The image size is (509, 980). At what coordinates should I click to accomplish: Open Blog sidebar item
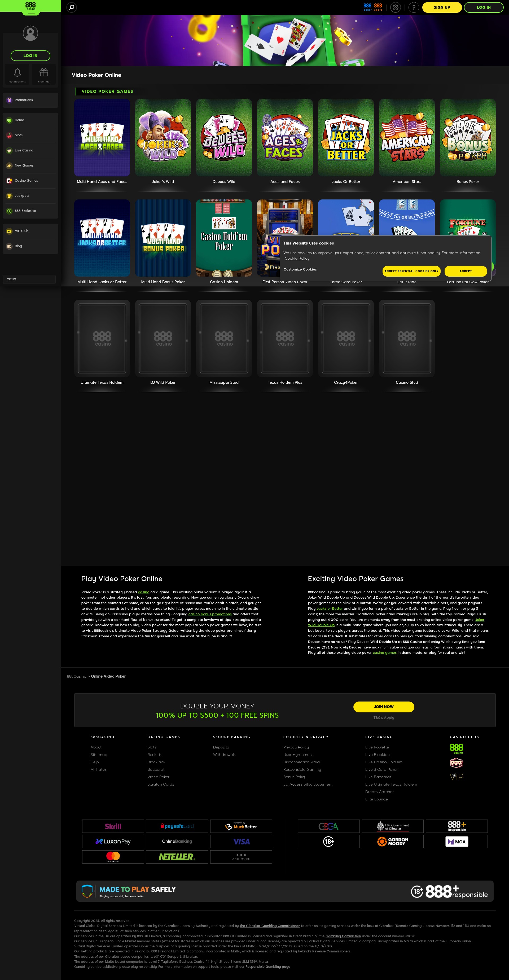pyautogui.click(x=30, y=246)
